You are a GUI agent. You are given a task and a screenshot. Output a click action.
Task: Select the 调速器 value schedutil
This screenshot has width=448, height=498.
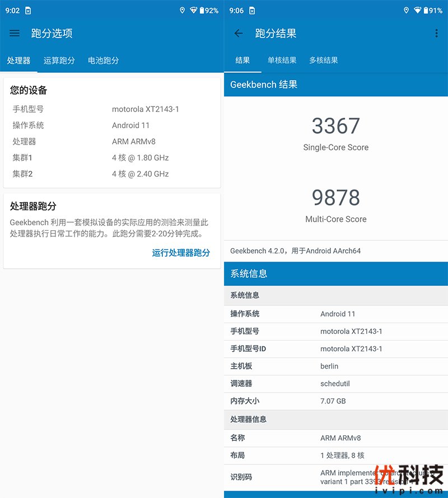[335, 384]
